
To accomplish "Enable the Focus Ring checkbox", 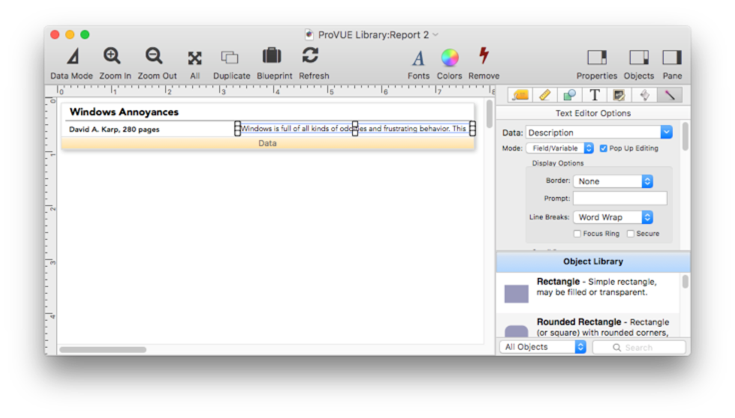I will pos(579,234).
